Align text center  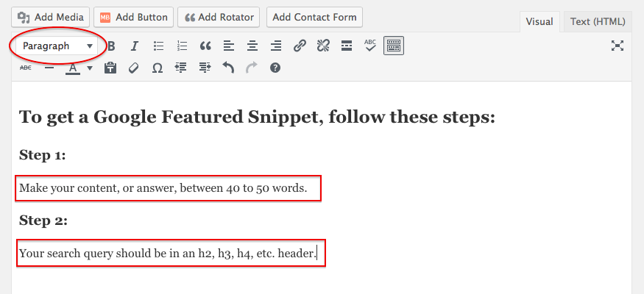[252, 46]
